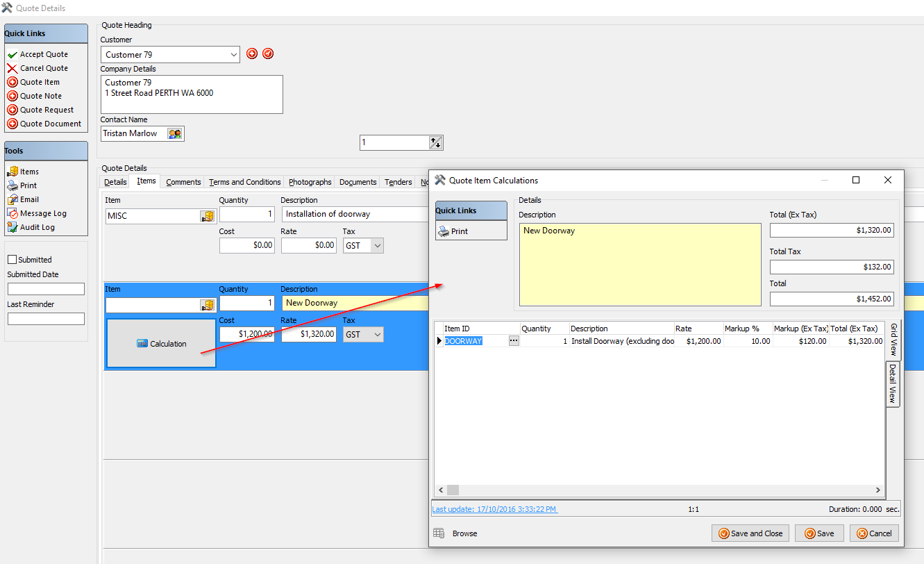The image size is (924, 564).
Task: Click the Accept Quote green checkmark link
Action: [43, 54]
